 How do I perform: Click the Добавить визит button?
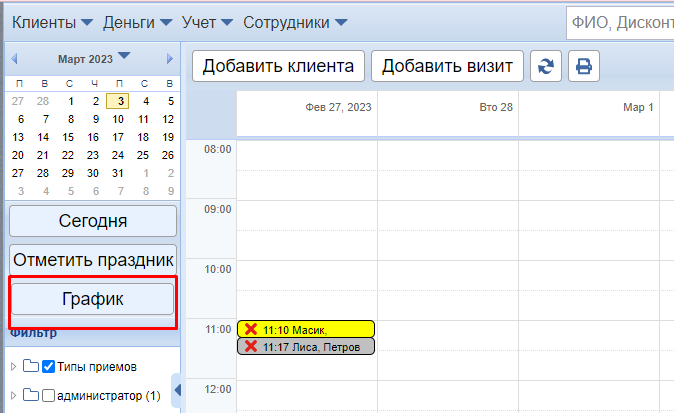click(447, 66)
